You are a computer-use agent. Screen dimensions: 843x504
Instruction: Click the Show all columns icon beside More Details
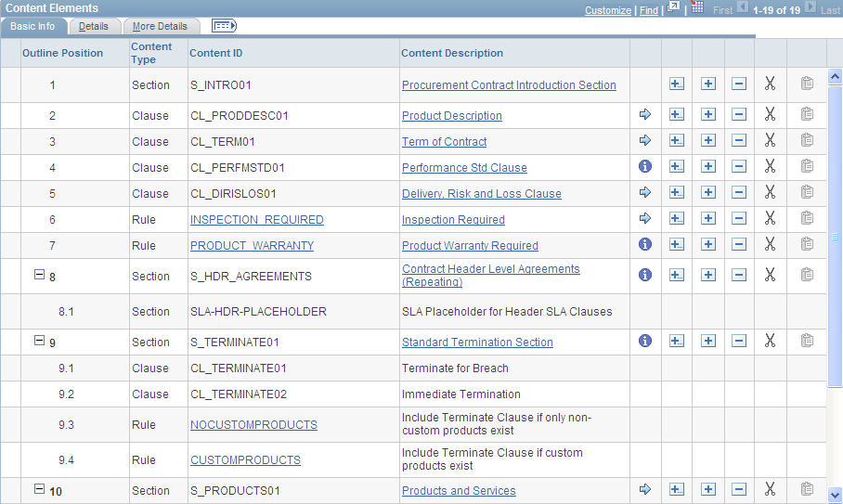click(x=224, y=26)
